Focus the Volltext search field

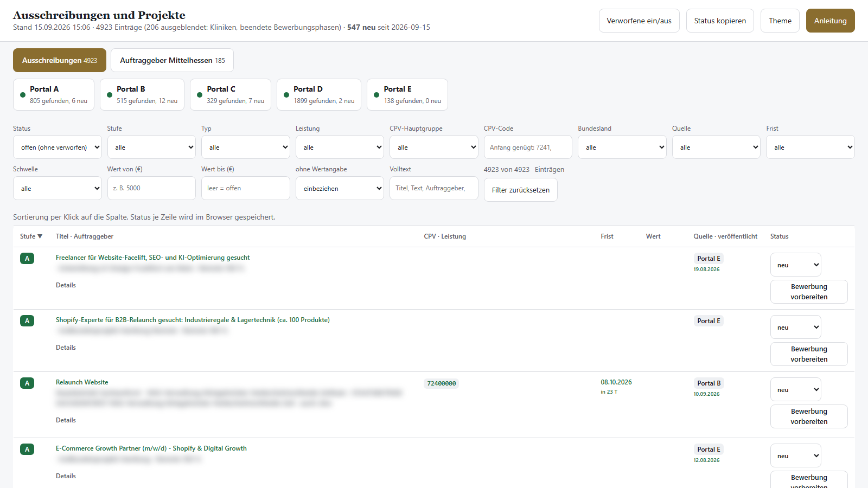pyautogui.click(x=434, y=188)
